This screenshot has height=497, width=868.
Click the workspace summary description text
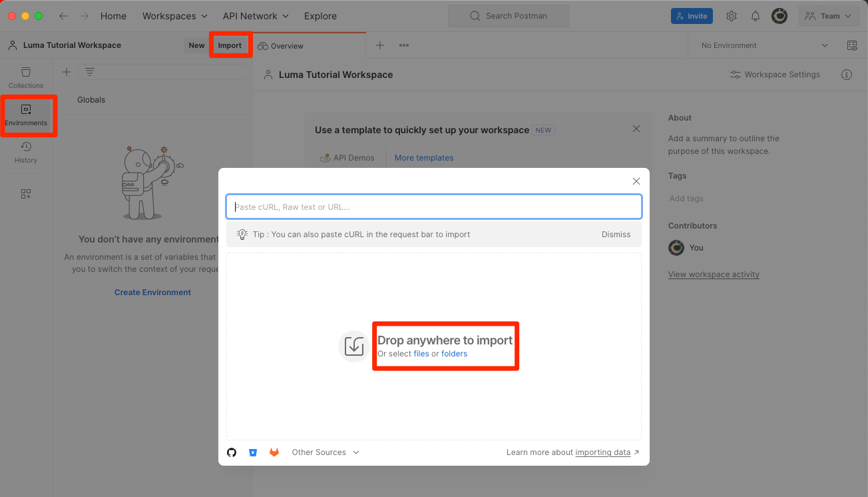(724, 145)
